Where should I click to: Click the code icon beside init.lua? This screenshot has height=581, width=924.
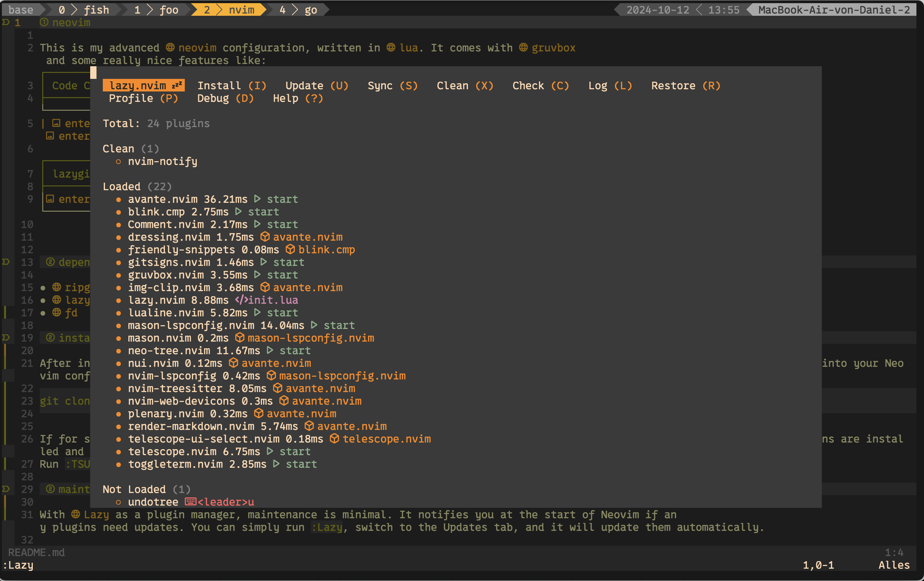[x=241, y=300]
